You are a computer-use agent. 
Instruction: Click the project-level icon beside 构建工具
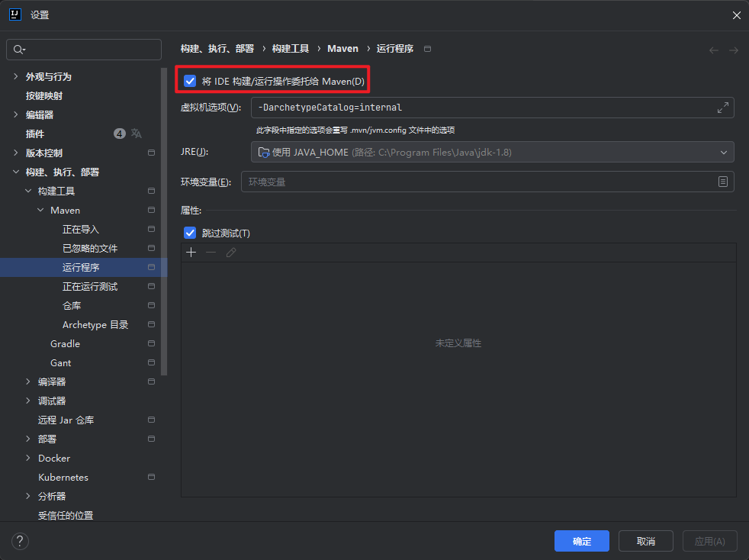(152, 191)
